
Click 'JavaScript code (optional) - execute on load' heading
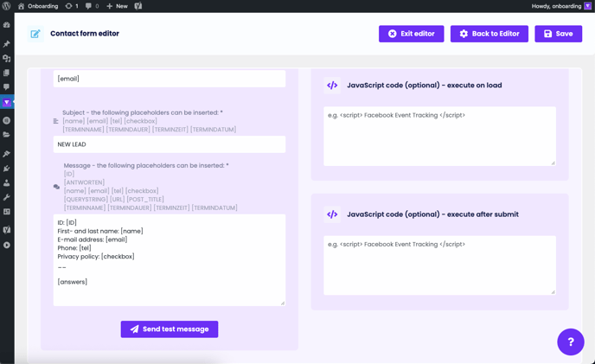point(425,86)
